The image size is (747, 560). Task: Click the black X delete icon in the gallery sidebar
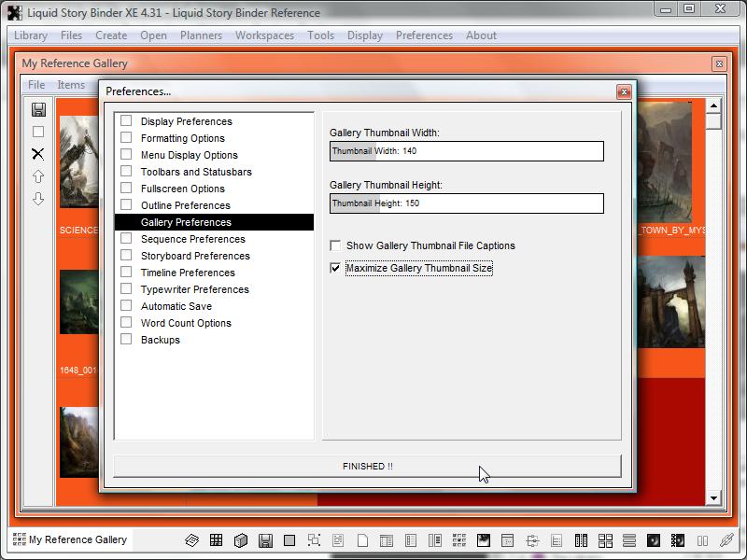tap(38, 154)
